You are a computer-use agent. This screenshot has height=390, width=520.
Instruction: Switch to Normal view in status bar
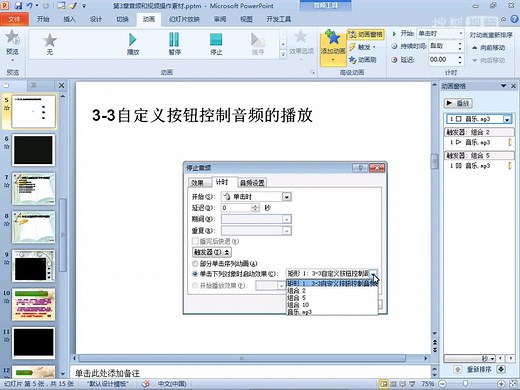click(384, 384)
